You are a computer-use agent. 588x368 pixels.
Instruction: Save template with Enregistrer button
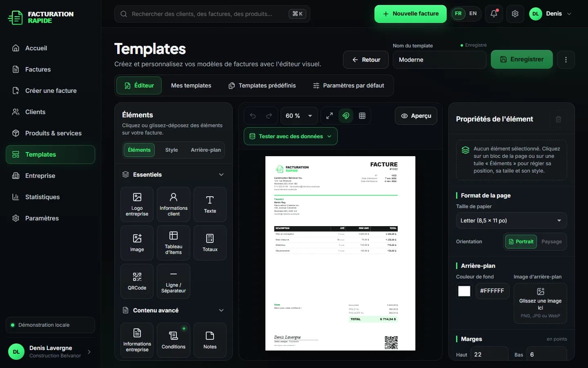coord(522,59)
